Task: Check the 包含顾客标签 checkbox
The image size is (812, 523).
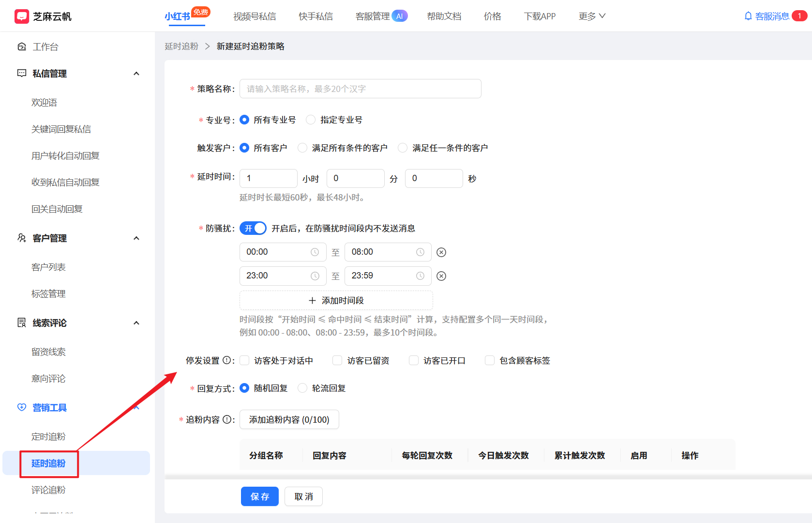Action: click(490, 360)
